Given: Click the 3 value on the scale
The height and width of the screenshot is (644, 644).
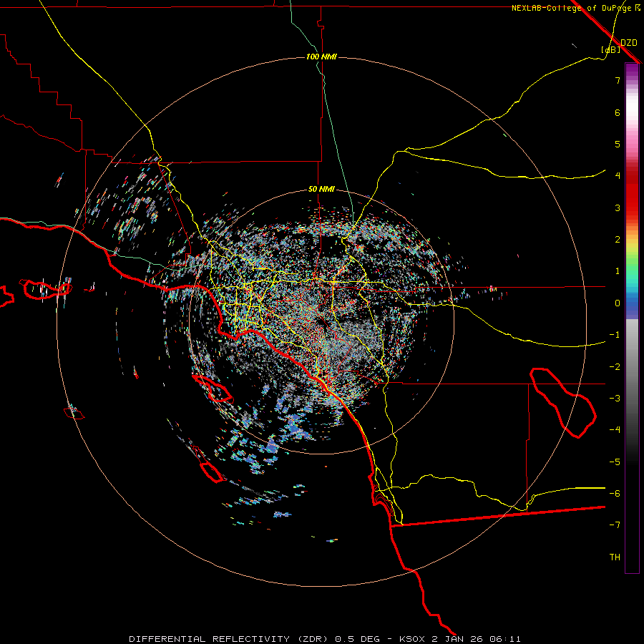Looking at the screenshot, I should pos(618,208).
